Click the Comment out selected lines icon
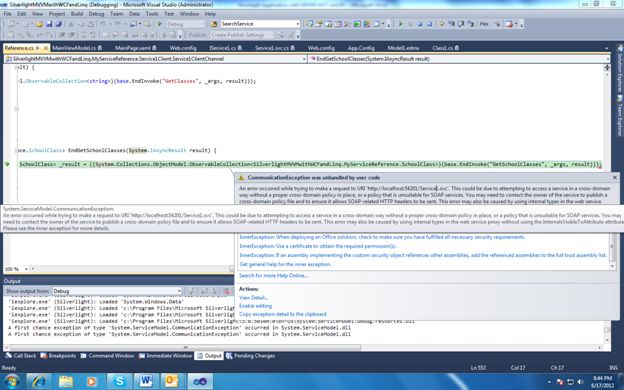 84,35
